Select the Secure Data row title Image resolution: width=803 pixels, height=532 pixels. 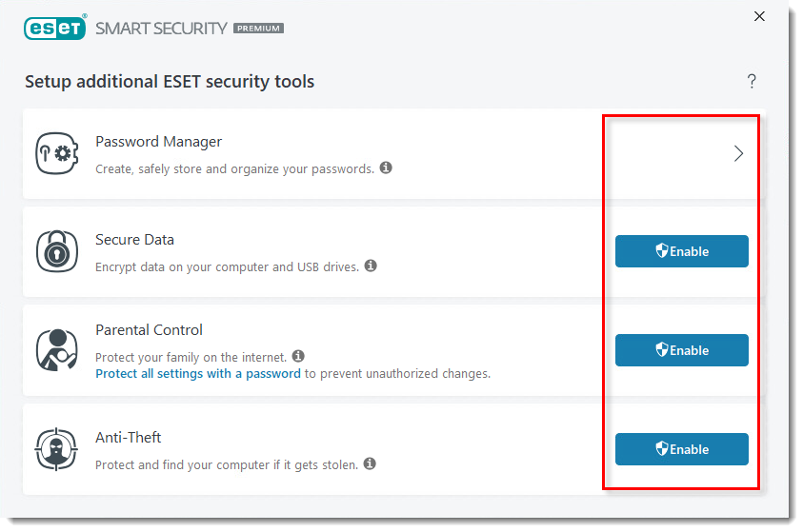(134, 240)
